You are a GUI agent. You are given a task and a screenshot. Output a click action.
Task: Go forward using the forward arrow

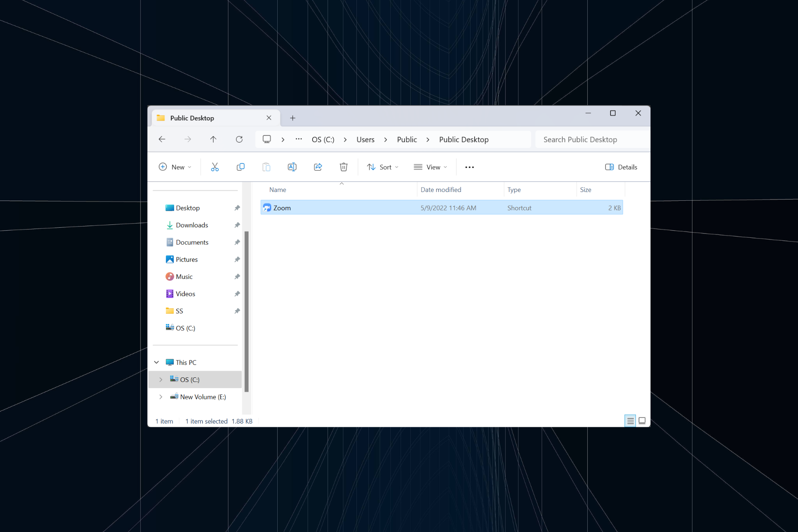(x=188, y=139)
